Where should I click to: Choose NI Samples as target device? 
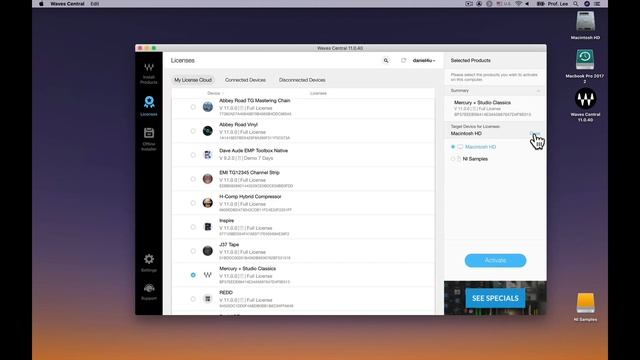pos(453,159)
